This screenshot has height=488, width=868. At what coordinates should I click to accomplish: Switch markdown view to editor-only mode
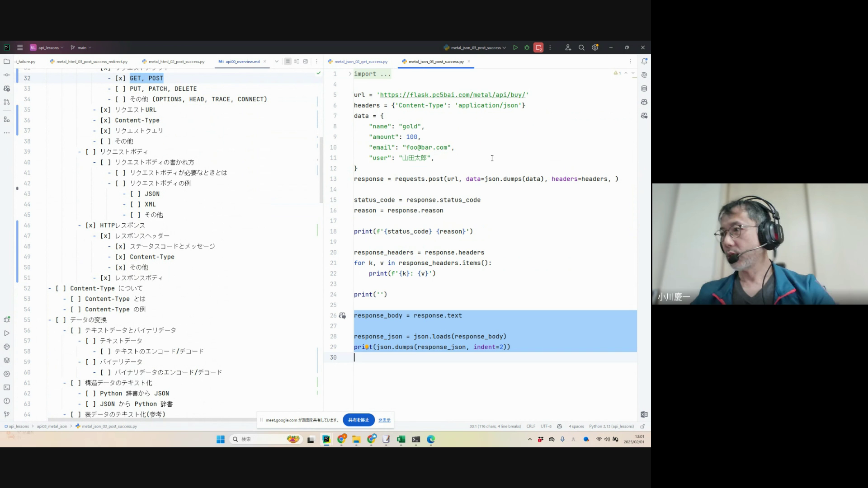coord(288,61)
